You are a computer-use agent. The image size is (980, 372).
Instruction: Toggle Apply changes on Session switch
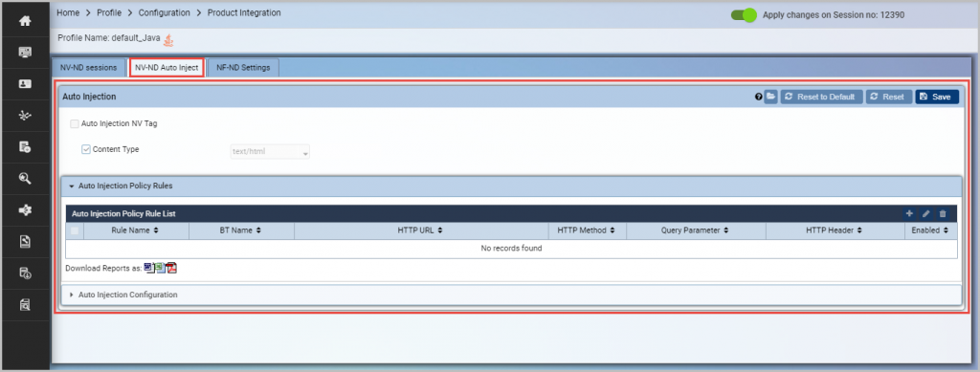[x=744, y=15]
